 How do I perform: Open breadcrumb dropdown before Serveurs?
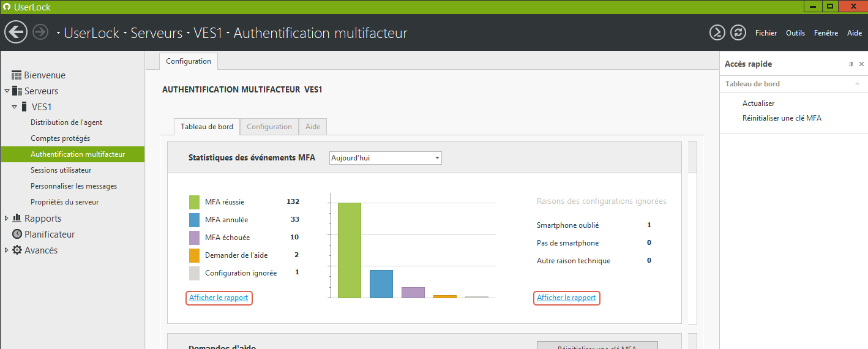125,33
